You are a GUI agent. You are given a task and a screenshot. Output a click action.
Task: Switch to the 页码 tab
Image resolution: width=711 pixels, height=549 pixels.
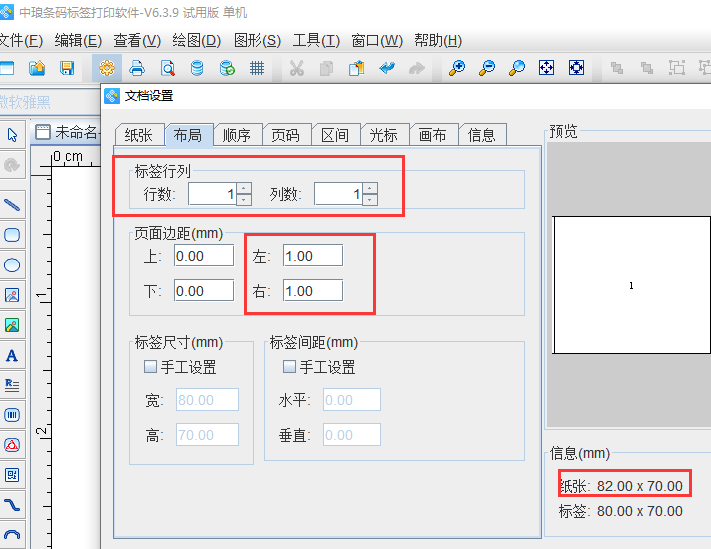[286, 135]
